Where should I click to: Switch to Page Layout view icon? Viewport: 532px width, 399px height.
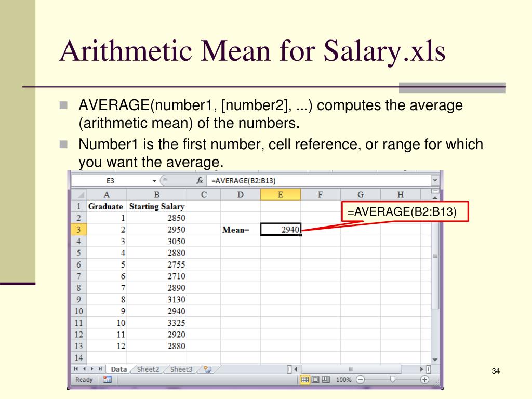315,380
